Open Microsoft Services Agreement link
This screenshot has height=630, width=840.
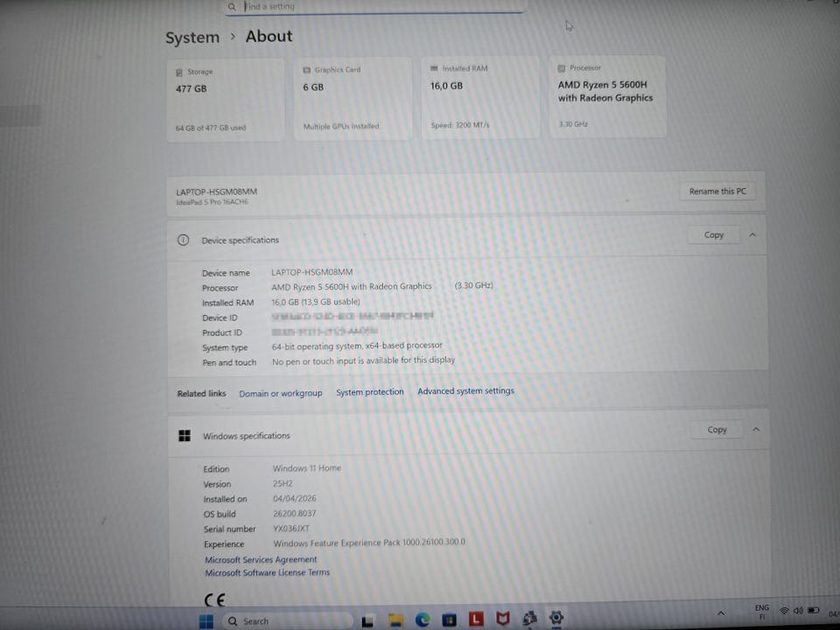tap(261, 559)
